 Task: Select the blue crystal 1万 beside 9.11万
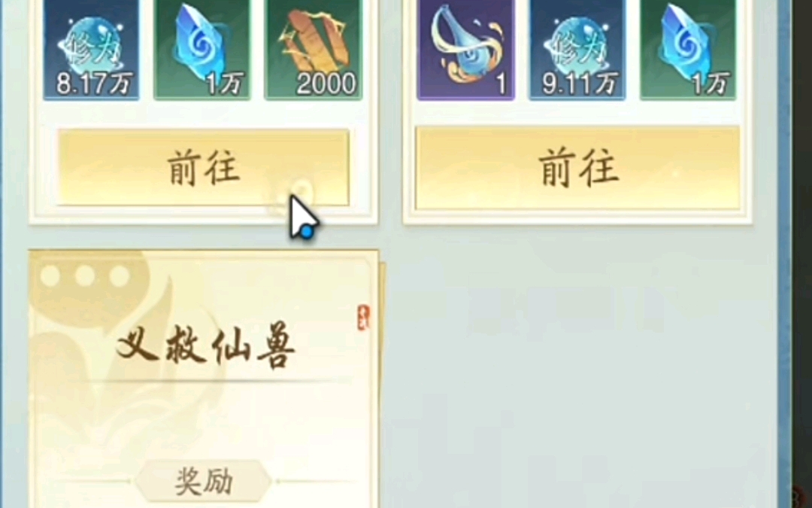coord(688,50)
